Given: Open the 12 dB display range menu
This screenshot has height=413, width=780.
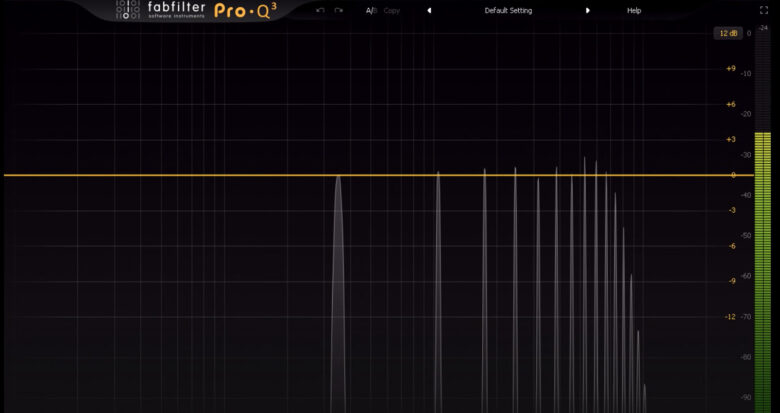Looking at the screenshot, I should click(x=728, y=33).
